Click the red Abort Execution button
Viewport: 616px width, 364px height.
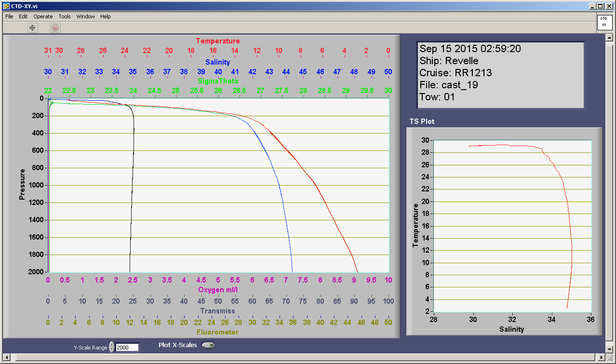coord(55,27)
